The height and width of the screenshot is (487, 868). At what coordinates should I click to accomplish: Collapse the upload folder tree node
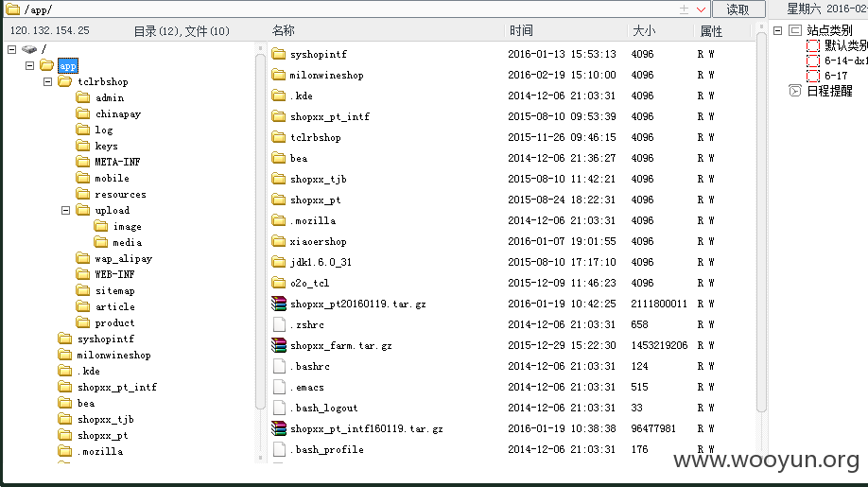(x=65, y=210)
